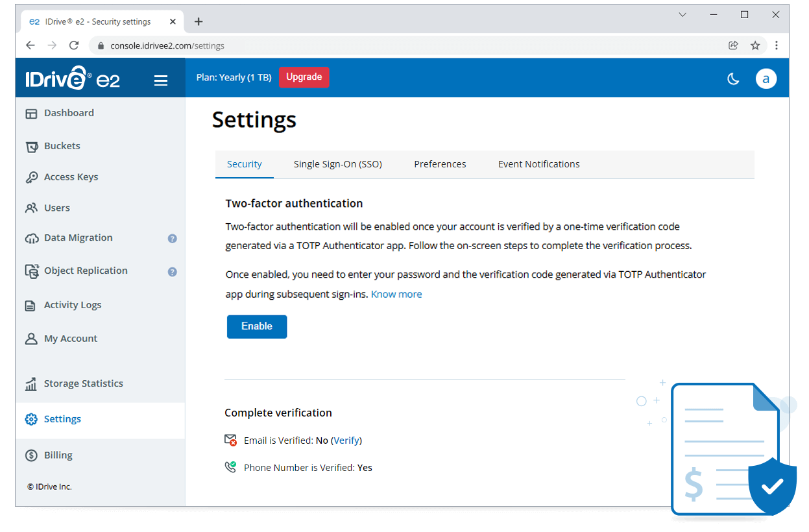Viewport: 809px width, 532px height.
Task: Expand the tab search chevron
Action: coord(682,15)
